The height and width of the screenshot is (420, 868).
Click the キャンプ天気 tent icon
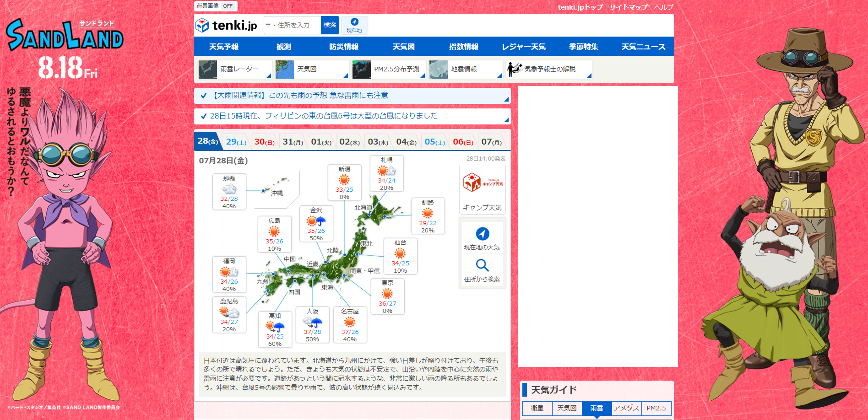(472, 182)
